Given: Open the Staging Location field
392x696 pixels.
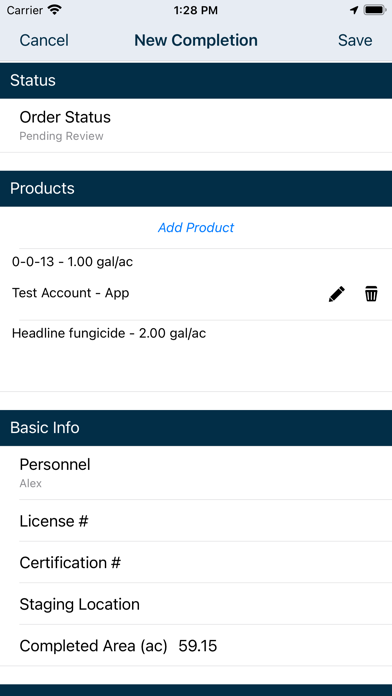Looking at the screenshot, I should pyautogui.click(x=196, y=604).
